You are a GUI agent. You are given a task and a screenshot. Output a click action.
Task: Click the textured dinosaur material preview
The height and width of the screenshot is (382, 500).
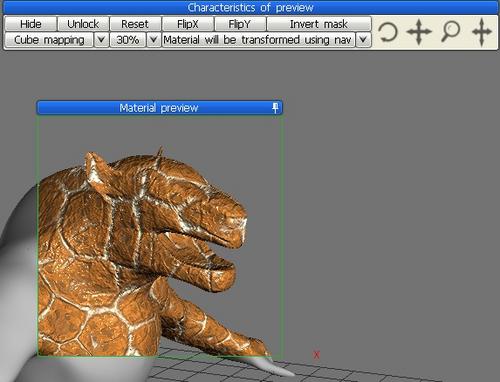[x=160, y=237]
